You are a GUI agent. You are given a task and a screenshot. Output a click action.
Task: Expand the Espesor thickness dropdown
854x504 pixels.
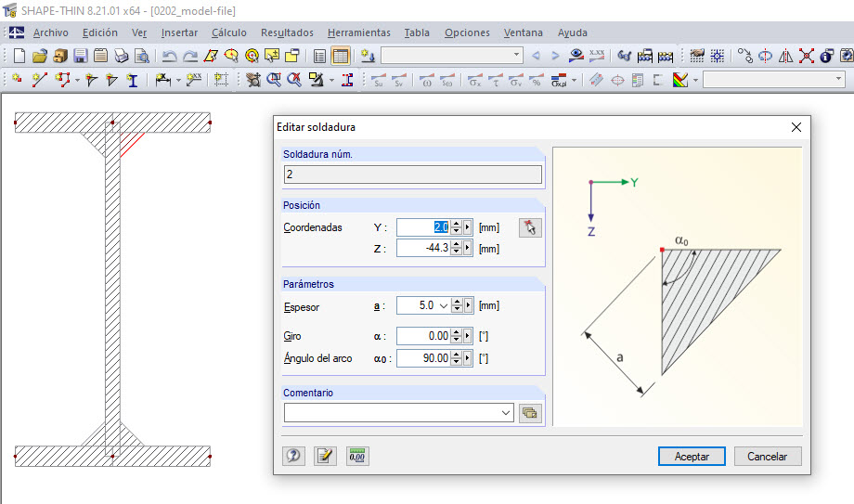click(443, 305)
